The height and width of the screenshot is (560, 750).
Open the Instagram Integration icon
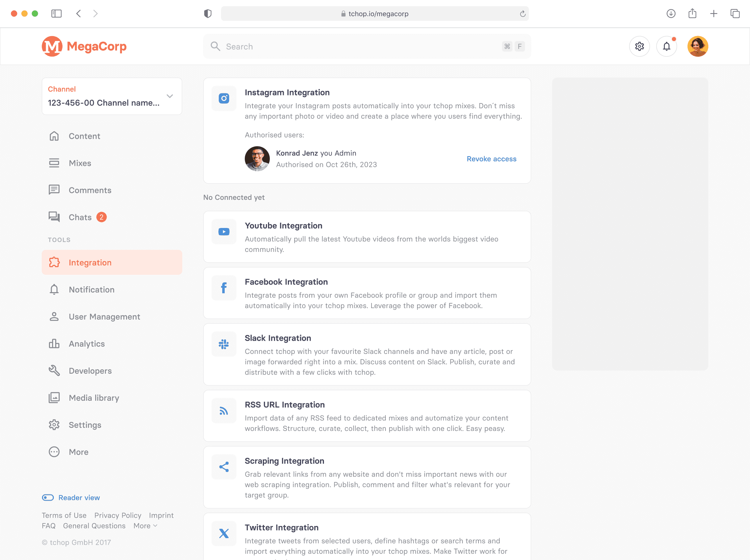pos(224,98)
